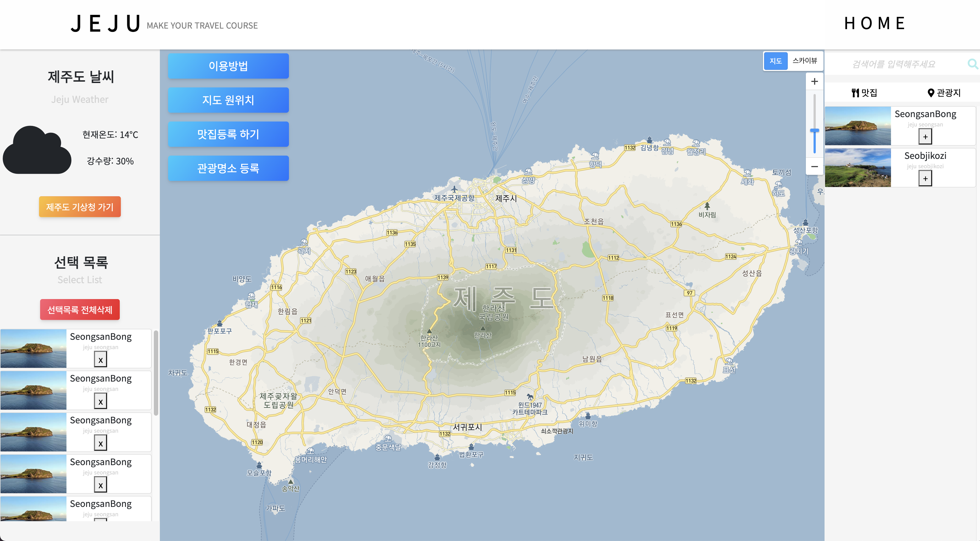This screenshot has height=541, width=980.
Task: Click the Jeju airport icon on map
Action: click(x=454, y=189)
